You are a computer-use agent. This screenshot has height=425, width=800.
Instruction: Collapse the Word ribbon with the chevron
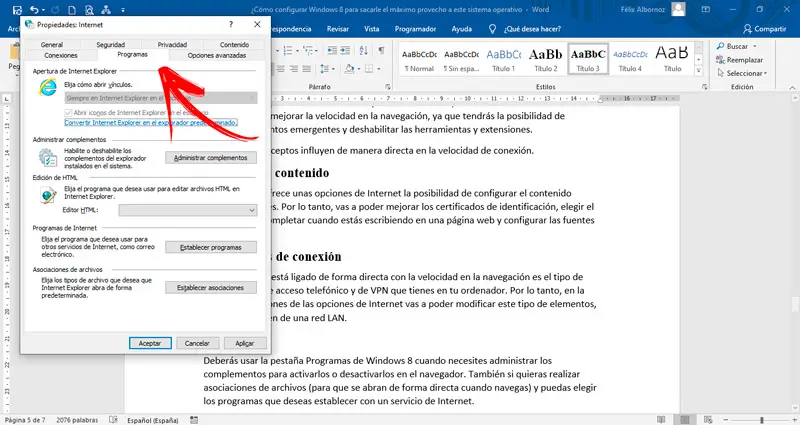coord(792,87)
